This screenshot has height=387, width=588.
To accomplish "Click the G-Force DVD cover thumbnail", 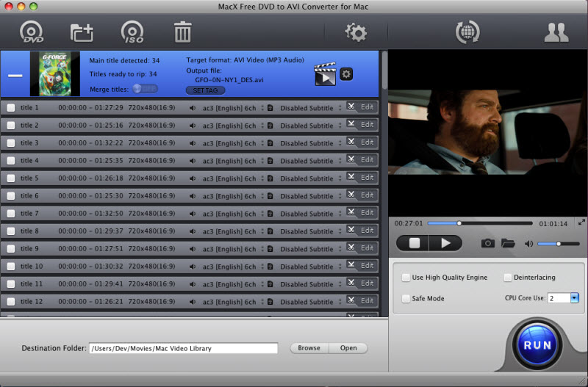I will (54, 74).
